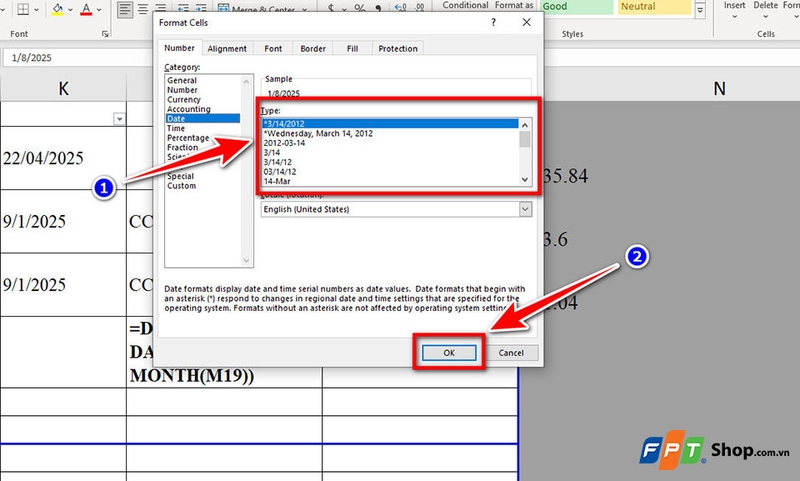Select the Align Right icon
The width and height of the screenshot is (800, 481).
[x=161, y=9]
